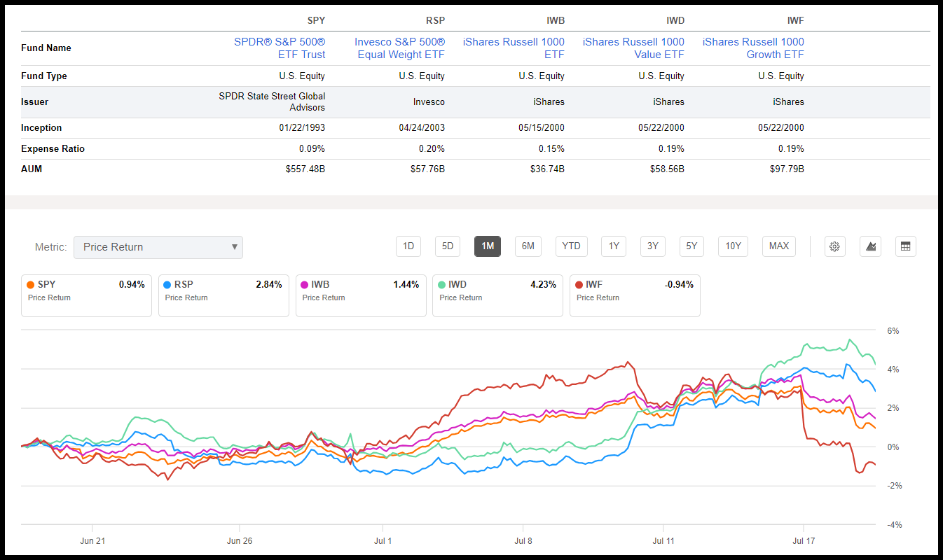Select the MAX time range
The image size is (943, 560).
pos(778,246)
